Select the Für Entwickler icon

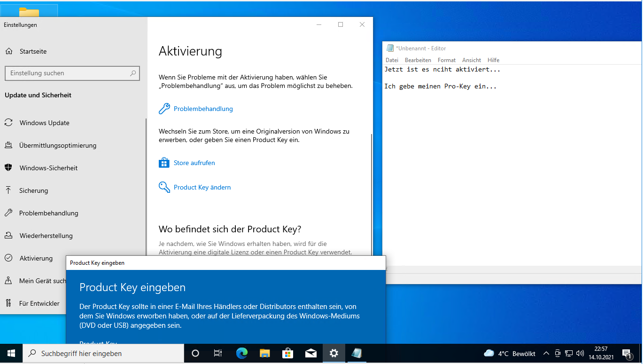pyautogui.click(x=8, y=303)
